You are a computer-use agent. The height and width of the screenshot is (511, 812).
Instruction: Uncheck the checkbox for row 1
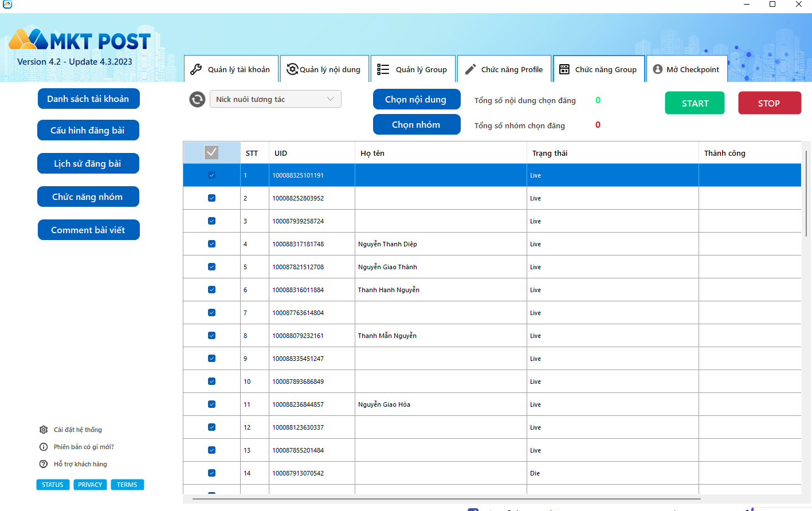click(x=211, y=175)
